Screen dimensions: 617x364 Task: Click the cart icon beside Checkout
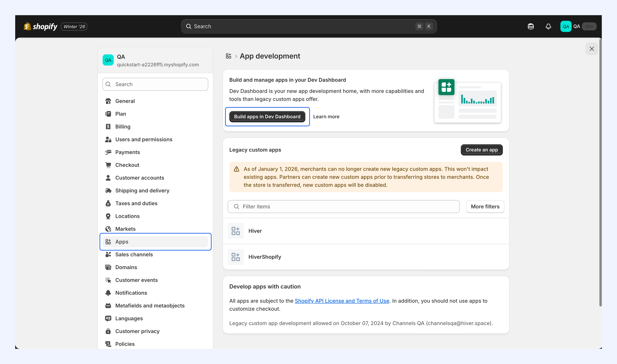[x=108, y=165]
